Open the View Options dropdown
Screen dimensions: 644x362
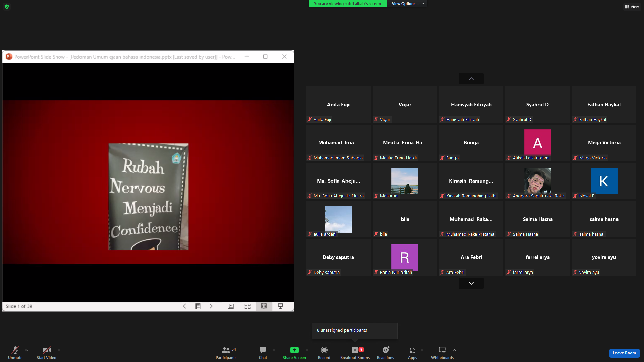407,4
